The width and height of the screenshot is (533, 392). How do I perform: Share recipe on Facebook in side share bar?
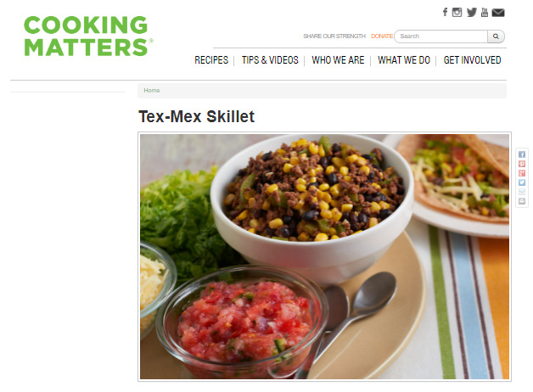[x=522, y=154]
